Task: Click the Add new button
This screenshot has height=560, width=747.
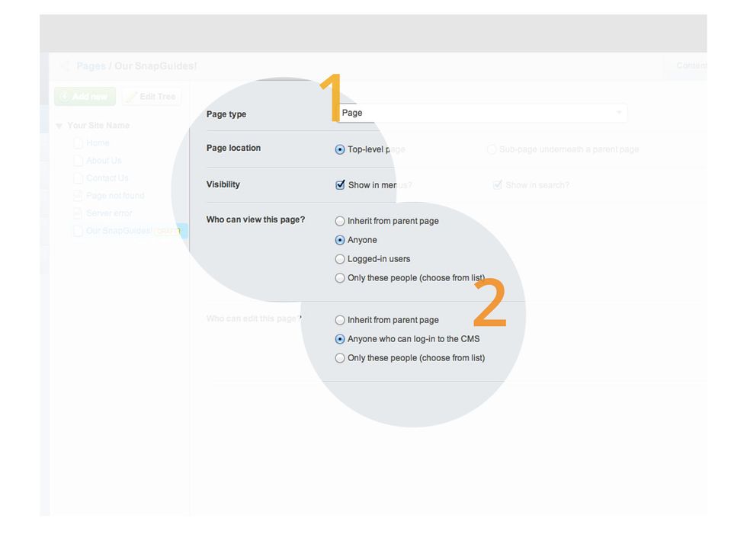Action: click(x=85, y=96)
